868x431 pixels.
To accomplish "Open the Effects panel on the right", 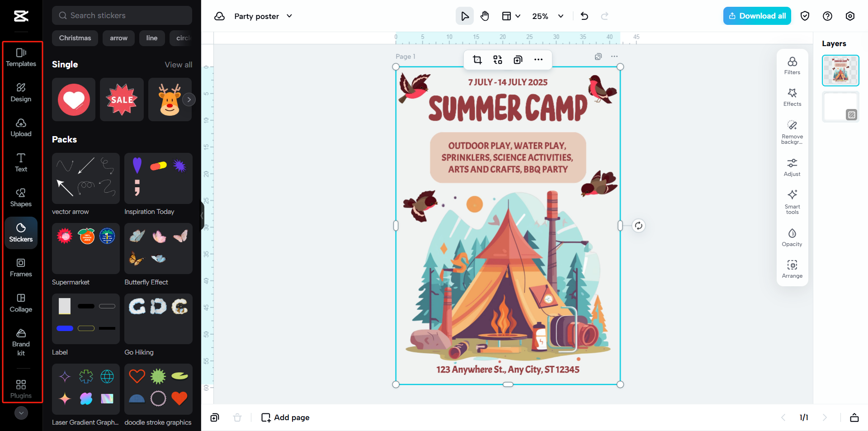I will pos(792,97).
